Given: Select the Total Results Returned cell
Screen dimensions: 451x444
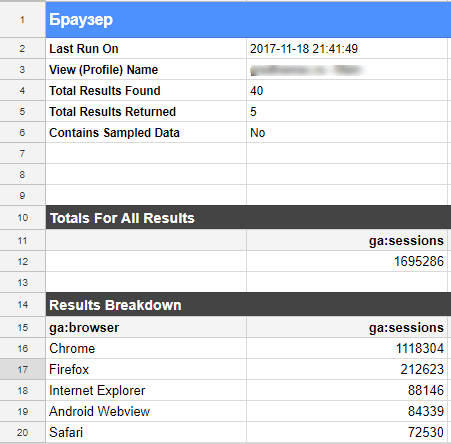Looking at the screenshot, I should (x=146, y=112).
